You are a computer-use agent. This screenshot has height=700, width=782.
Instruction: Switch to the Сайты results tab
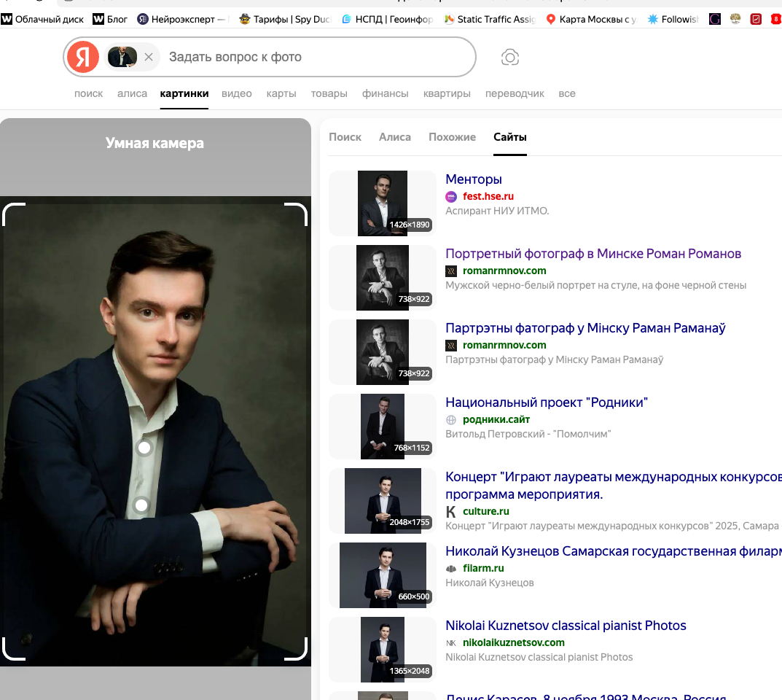click(x=510, y=136)
